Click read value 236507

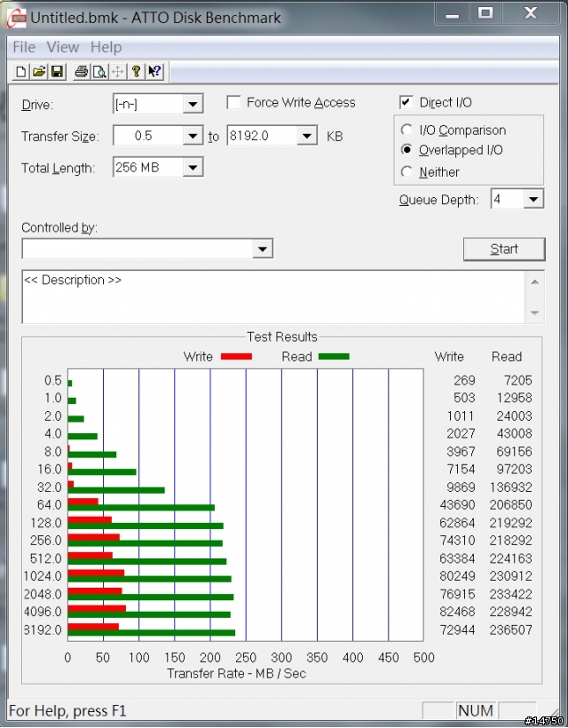pos(510,630)
